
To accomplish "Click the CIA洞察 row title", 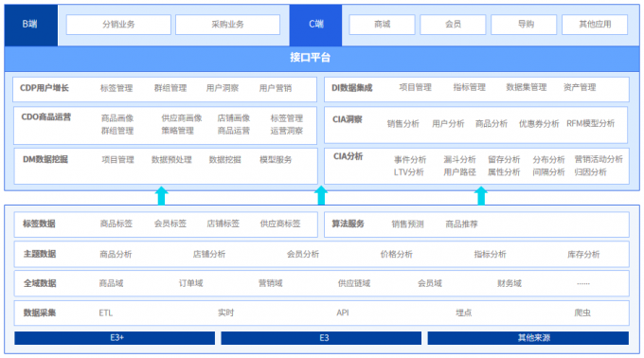I will (347, 119).
